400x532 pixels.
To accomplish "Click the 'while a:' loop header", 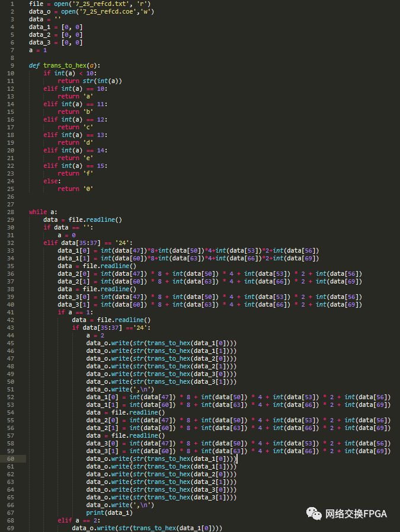I will tap(43, 212).
